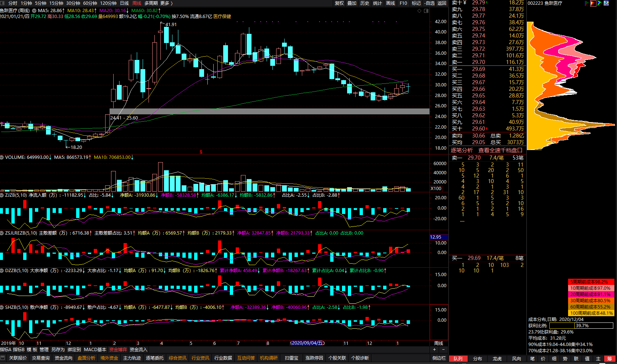Click the colored bars icon beside 鱼跃医疗
The height and width of the screenshot is (364, 617).
586,3
